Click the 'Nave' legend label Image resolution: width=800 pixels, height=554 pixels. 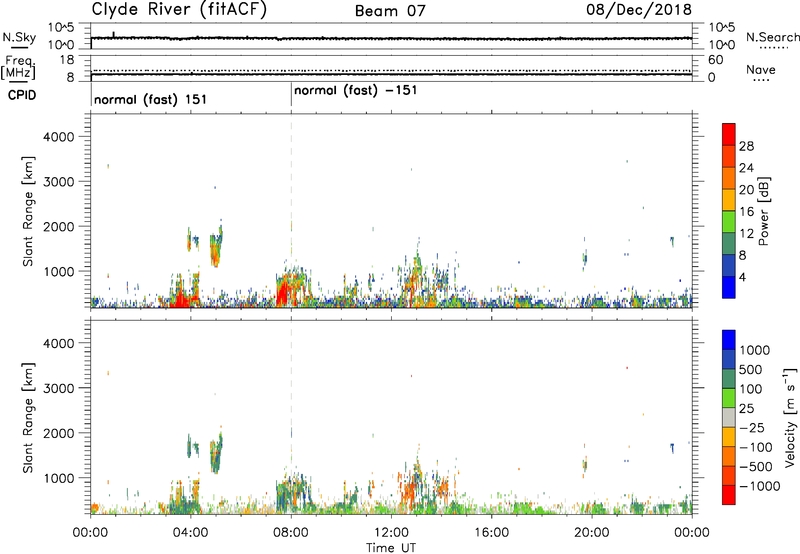point(761,70)
